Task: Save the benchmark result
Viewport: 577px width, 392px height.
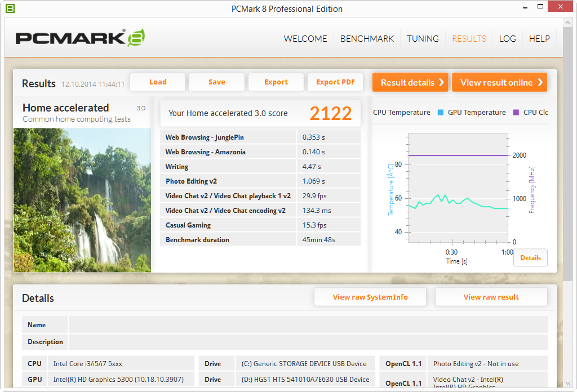Action: (217, 82)
